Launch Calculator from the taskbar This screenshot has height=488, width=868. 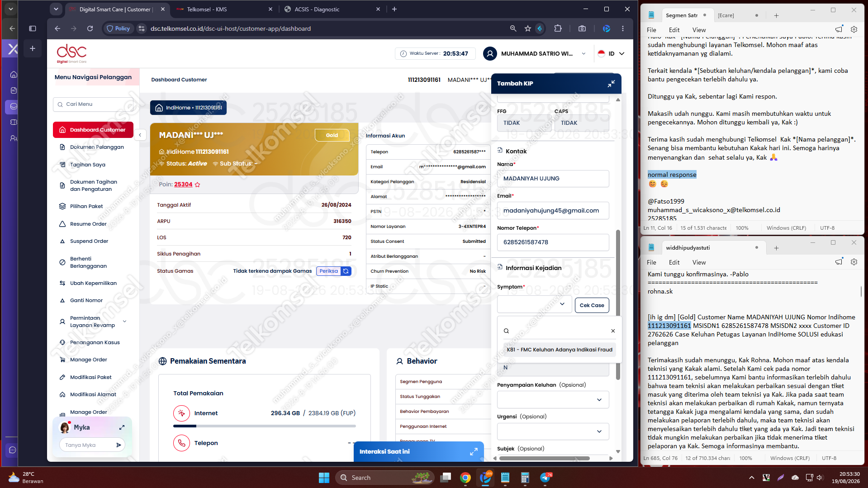[x=525, y=478]
